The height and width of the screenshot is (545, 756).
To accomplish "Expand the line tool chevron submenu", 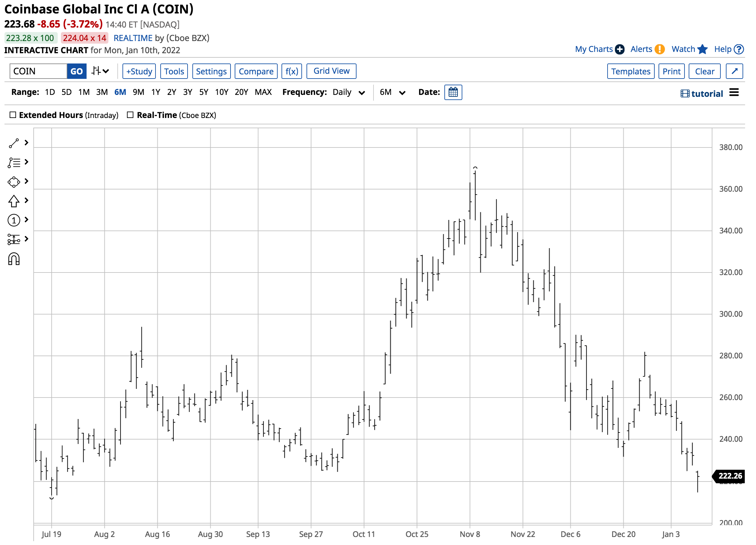I will coord(26,143).
